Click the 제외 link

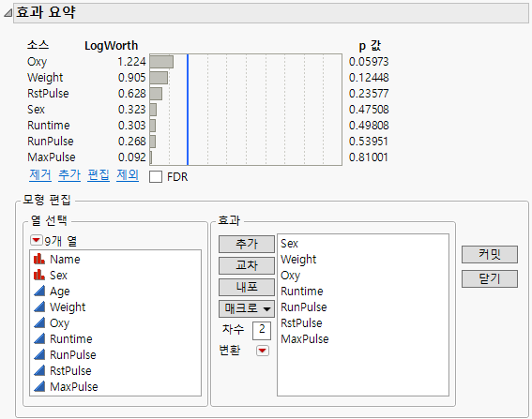coord(128,175)
